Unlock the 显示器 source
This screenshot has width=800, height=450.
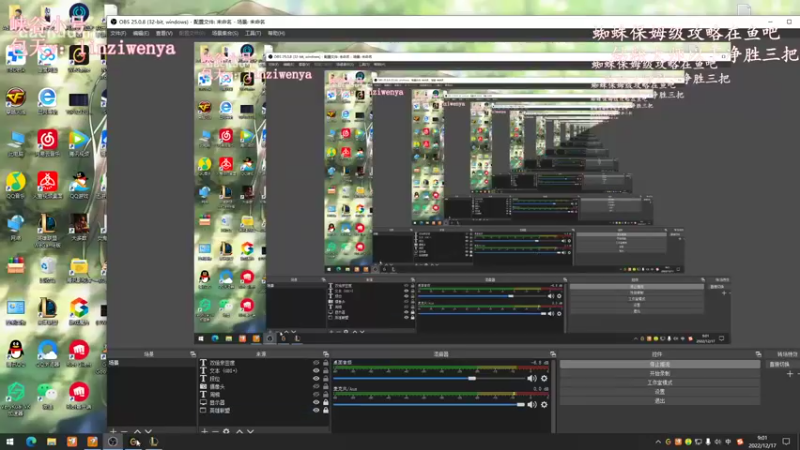[x=326, y=402]
